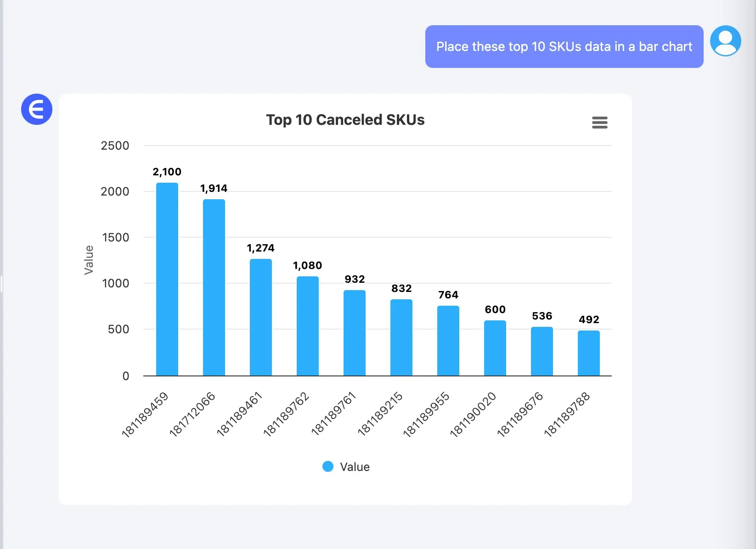Click the Value legend label text
Screen dimensions: 756x549
[355, 466]
